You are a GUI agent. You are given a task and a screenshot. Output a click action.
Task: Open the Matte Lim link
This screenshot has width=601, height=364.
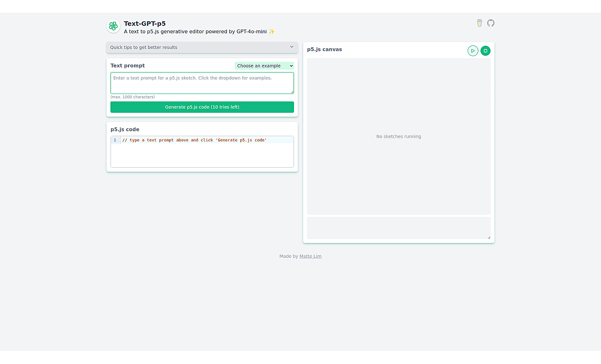(x=310, y=256)
